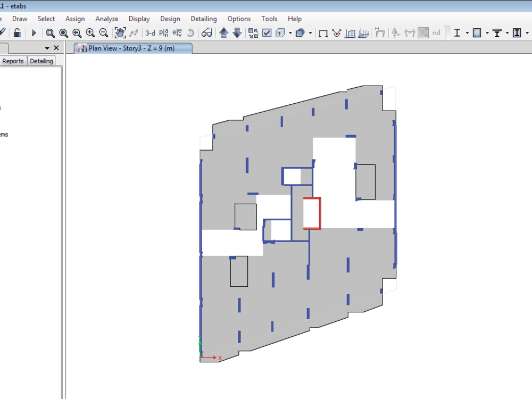Expand the dropdown after the concrete section icon
Screen dimensions: 532x399
tap(487, 33)
